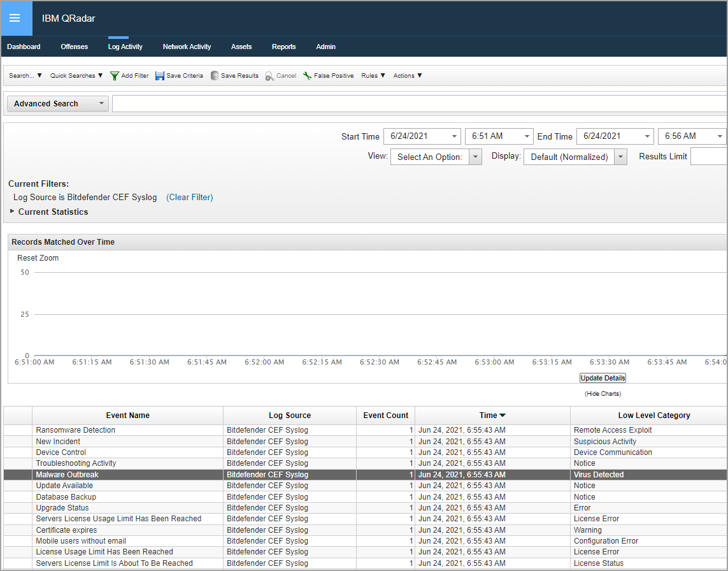This screenshot has width=728, height=571.
Task: Open the hamburger navigation menu
Action: 15,18
